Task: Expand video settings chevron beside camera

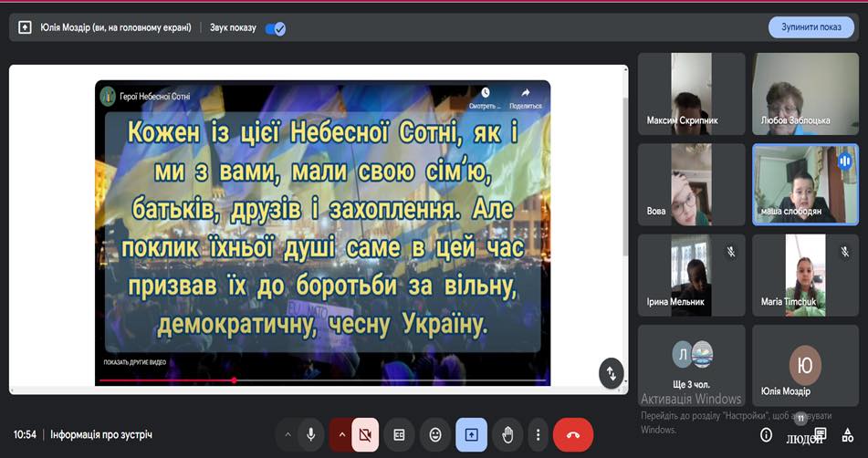Action: 341,435
